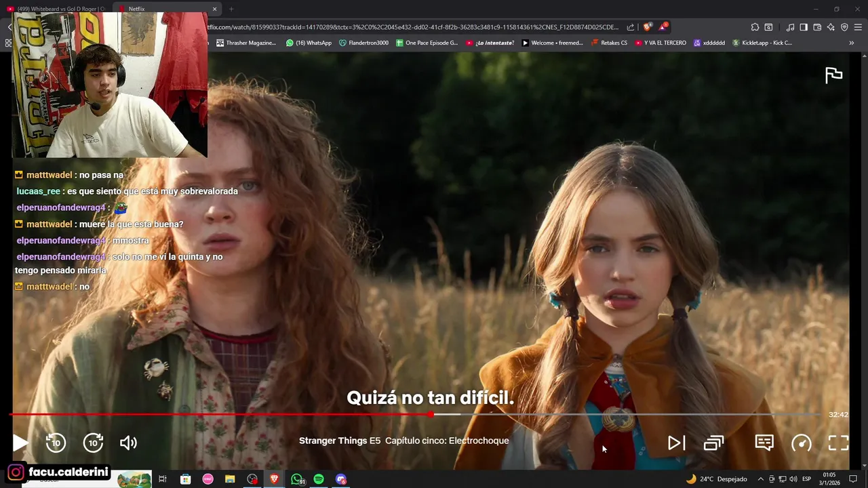Open Spotify from taskbar
The width and height of the screenshot is (868, 488).
pos(319,479)
